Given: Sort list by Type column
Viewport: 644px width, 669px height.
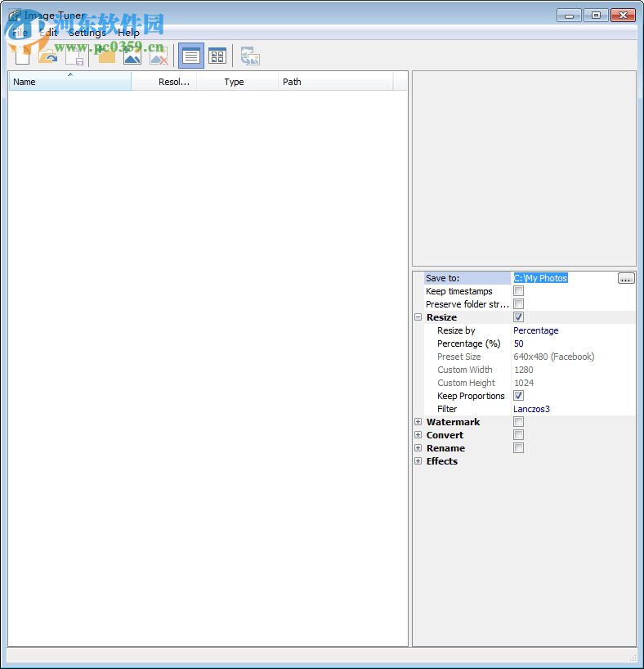Looking at the screenshot, I should point(237,82).
